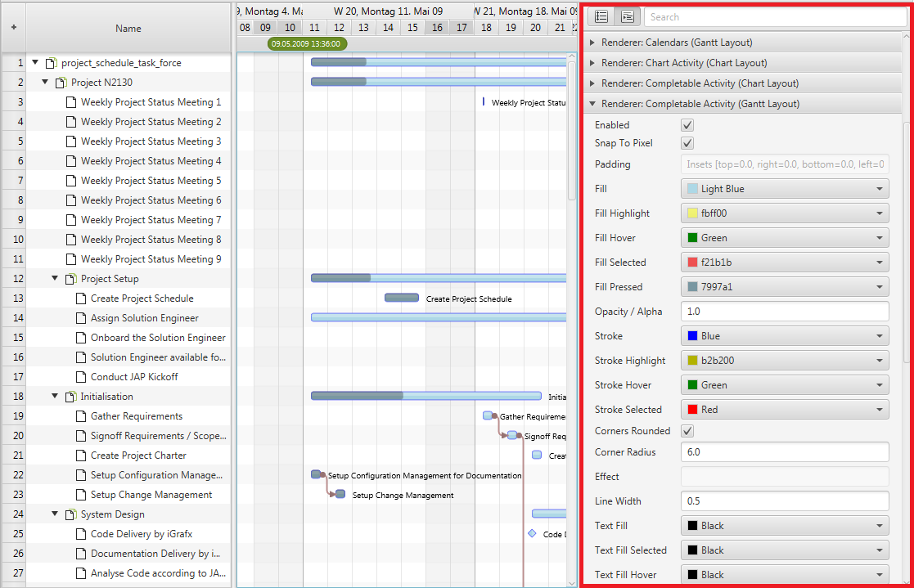Screen dimensions: 914x588
Task: Click the Line Width value field
Action: 785,500
